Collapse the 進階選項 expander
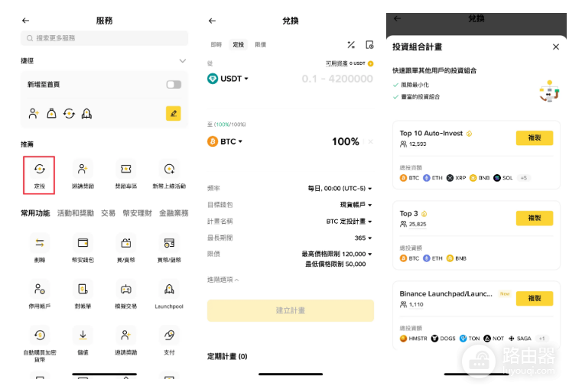569x392 pixels. point(223,280)
